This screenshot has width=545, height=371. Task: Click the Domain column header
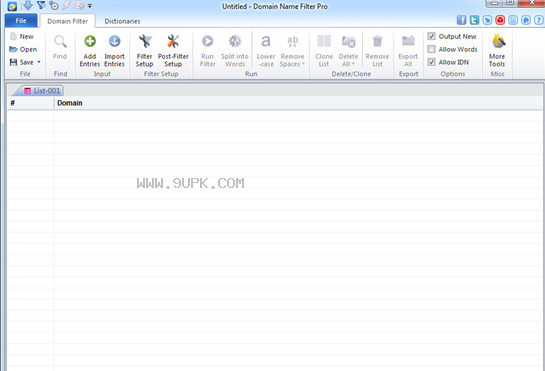tap(298, 103)
